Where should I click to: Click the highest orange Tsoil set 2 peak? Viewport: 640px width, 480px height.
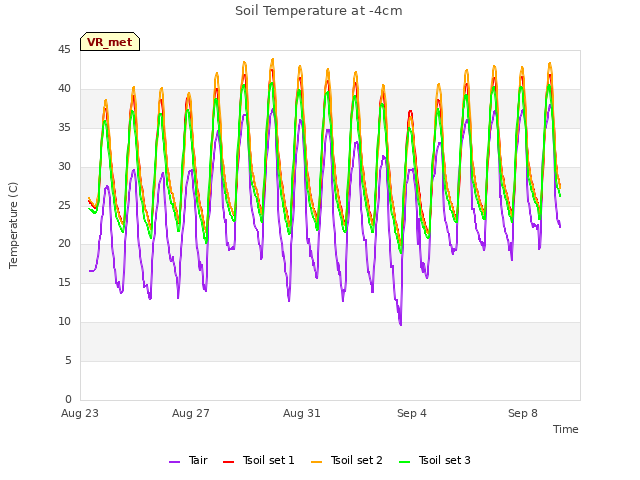coord(273,59)
